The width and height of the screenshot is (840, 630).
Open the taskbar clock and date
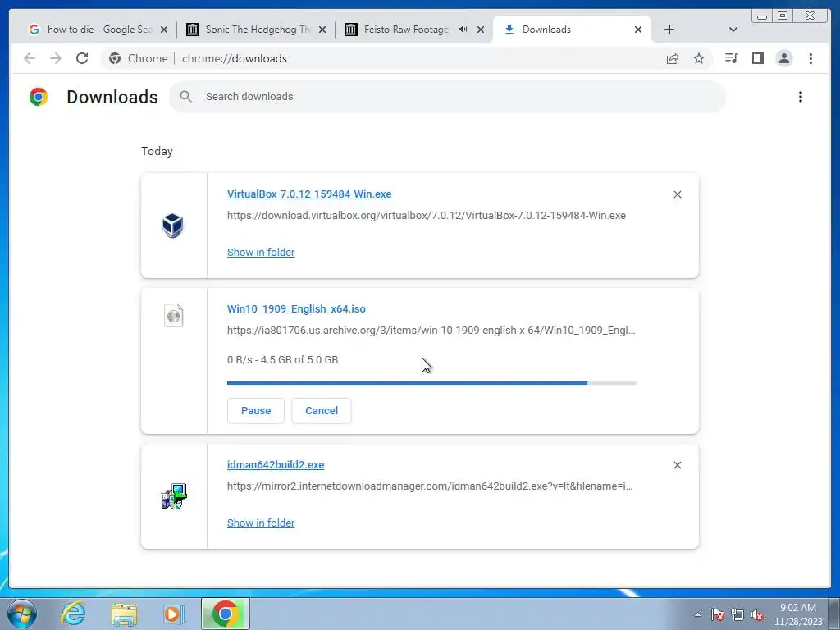coord(798,614)
